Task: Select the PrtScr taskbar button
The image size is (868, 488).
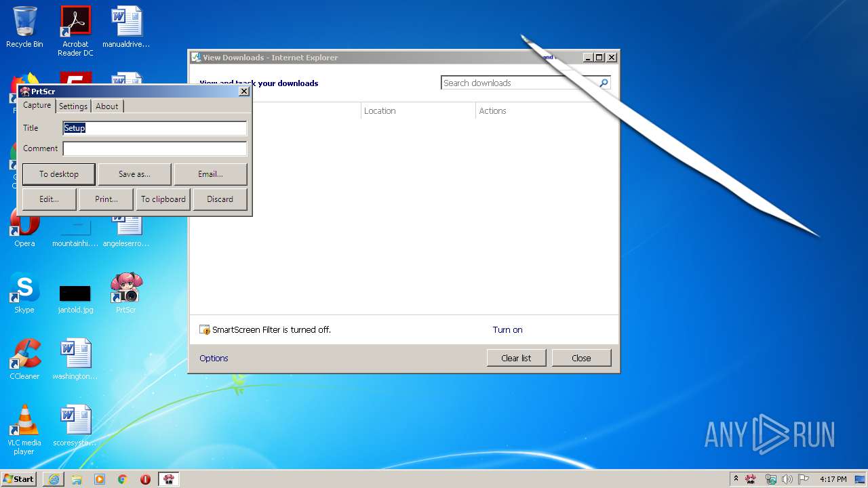Action: 169,479
